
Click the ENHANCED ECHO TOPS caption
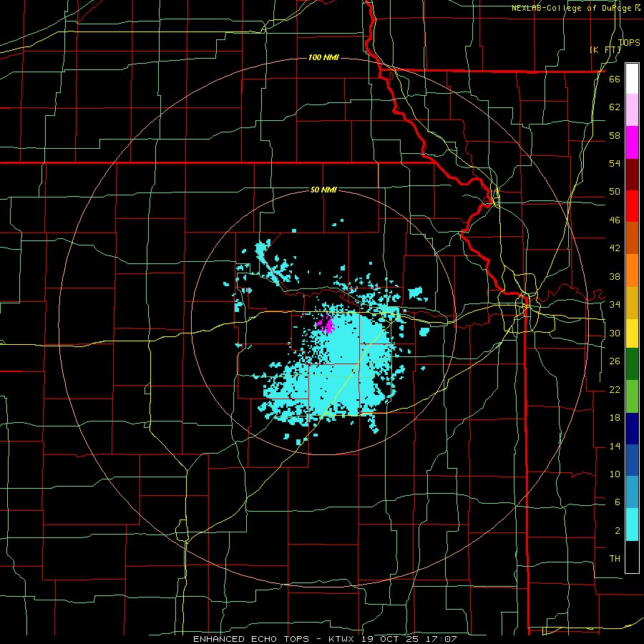(251, 639)
